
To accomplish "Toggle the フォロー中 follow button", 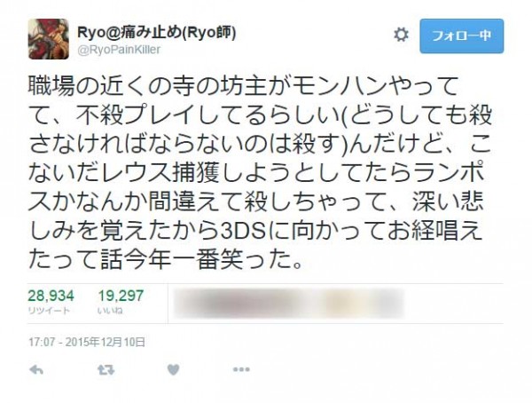I will coord(461,36).
